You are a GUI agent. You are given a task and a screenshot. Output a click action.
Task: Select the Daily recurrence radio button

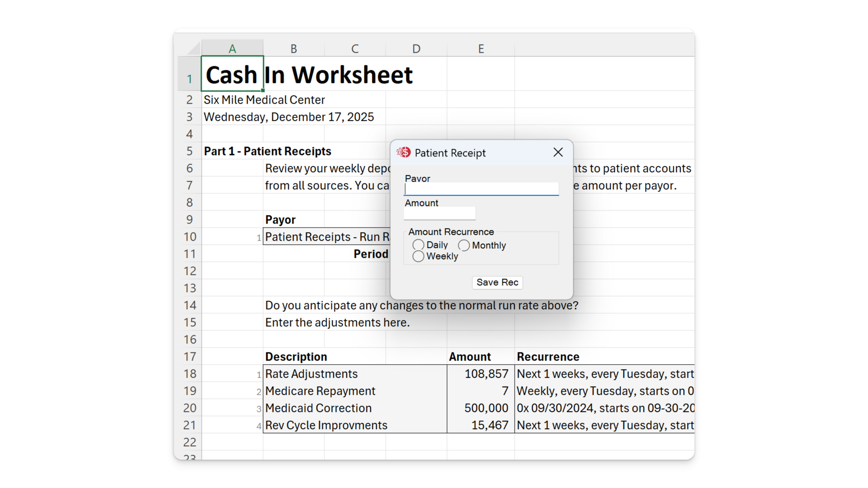pyautogui.click(x=418, y=245)
